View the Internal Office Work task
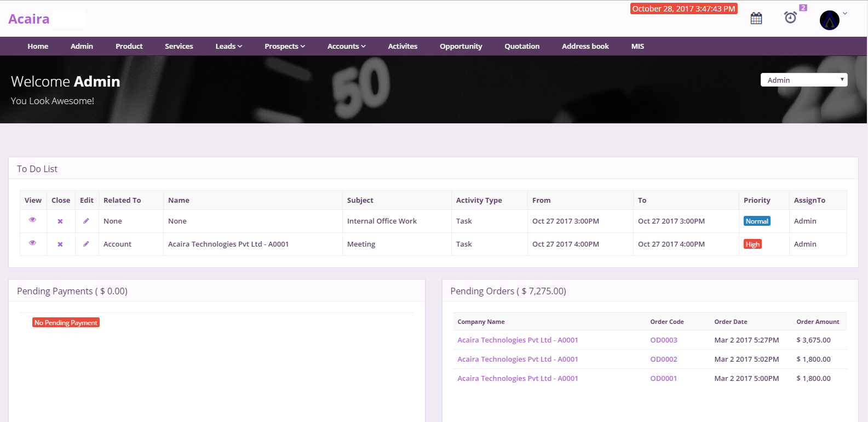 click(x=32, y=220)
